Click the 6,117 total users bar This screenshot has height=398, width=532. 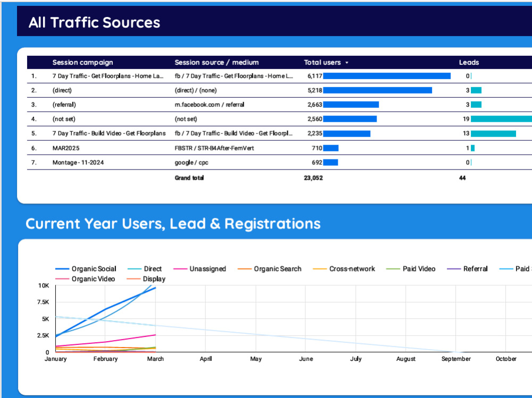[387, 76]
